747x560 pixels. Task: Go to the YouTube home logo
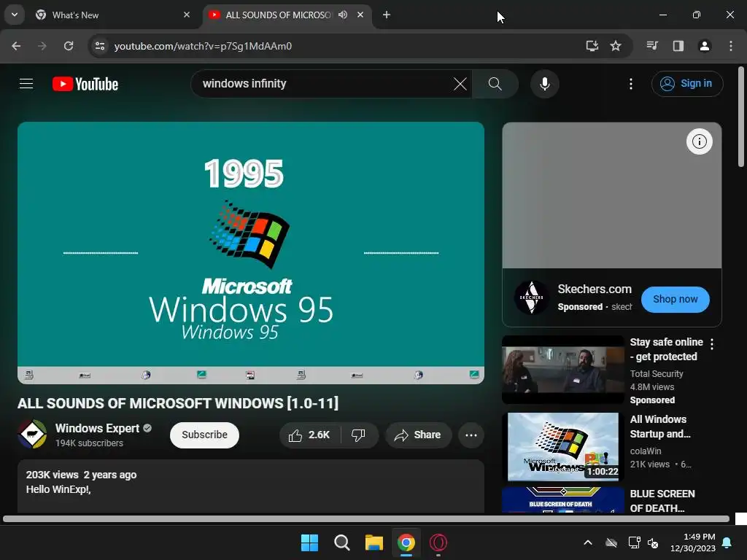(x=85, y=84)
